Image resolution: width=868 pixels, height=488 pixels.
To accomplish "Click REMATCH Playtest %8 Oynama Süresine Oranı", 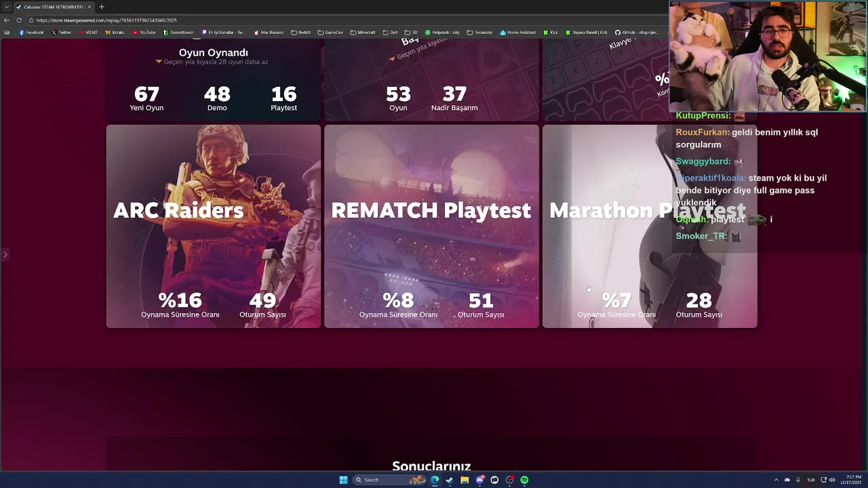I will click(398, 305).
